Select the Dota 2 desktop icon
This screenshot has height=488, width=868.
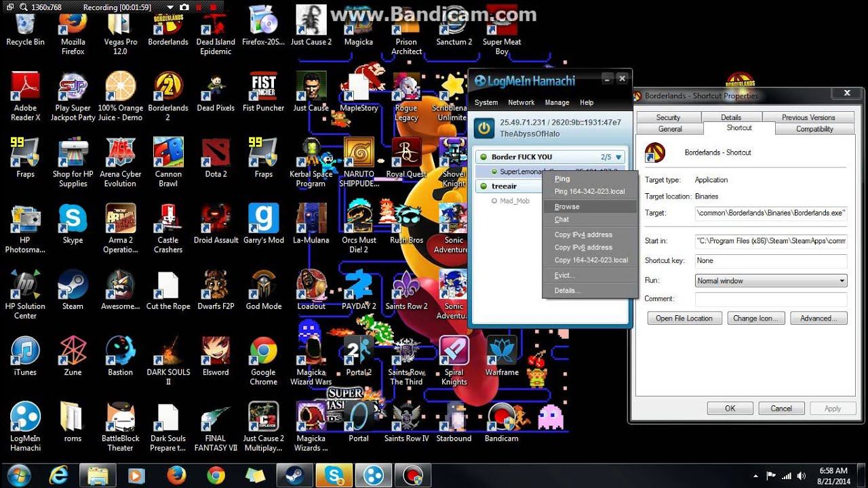[x=216, y=157]
